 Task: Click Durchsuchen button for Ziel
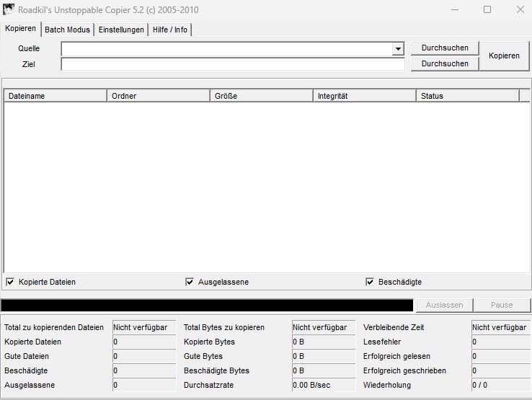[445, 63]
